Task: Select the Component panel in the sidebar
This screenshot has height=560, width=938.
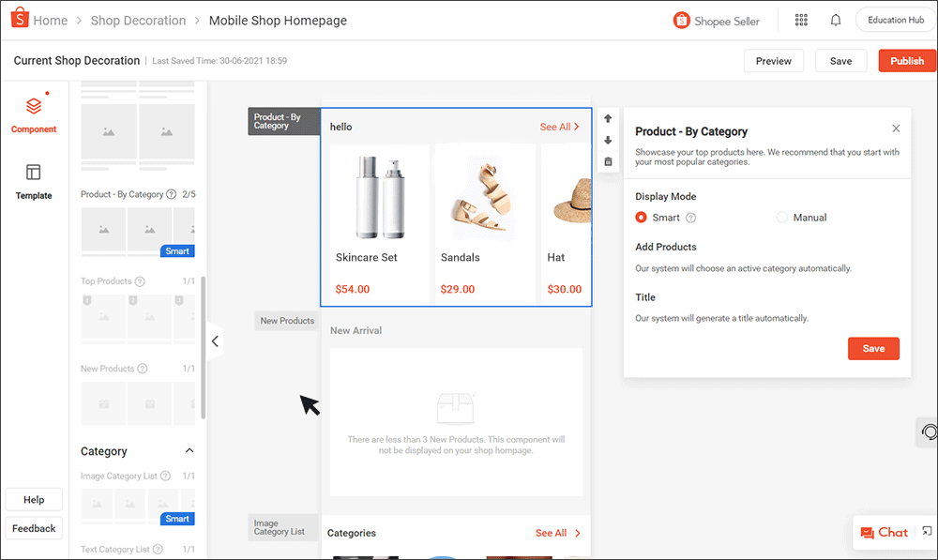Action: coord(34,113)
